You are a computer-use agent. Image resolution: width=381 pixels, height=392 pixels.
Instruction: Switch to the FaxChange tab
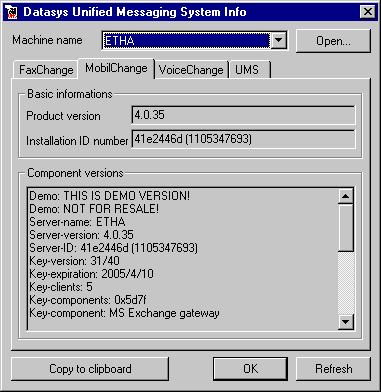(46, 70)
